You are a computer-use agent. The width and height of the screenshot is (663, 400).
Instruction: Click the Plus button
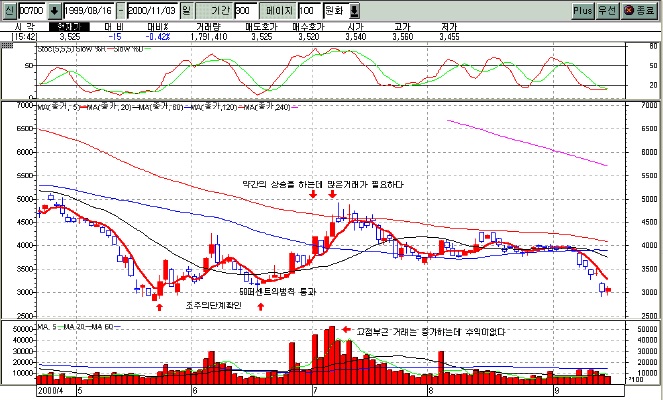(583, 11)
